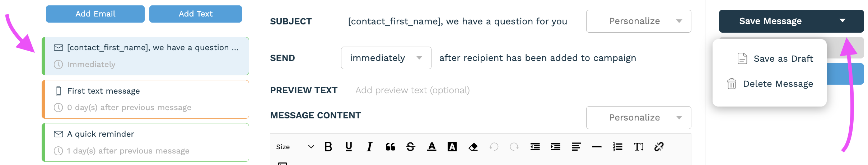Viewport: 868px width, 165px height.
Task: Insert a blockquote
Action: click(390, 147)
